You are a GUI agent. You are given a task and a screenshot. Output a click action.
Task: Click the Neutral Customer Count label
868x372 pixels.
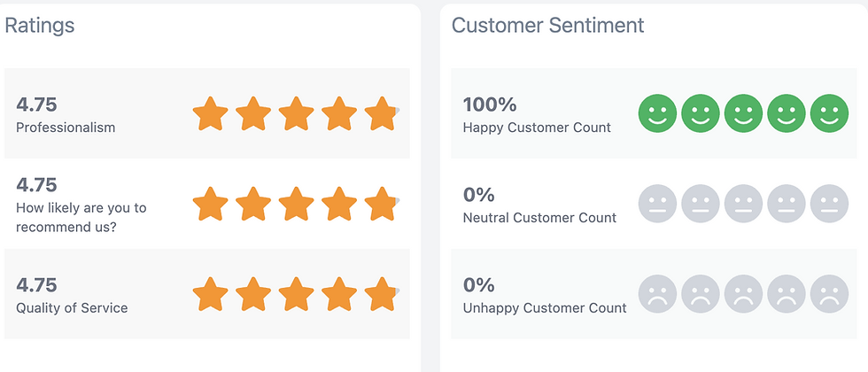pyautogui.click(x=539, y=217)
